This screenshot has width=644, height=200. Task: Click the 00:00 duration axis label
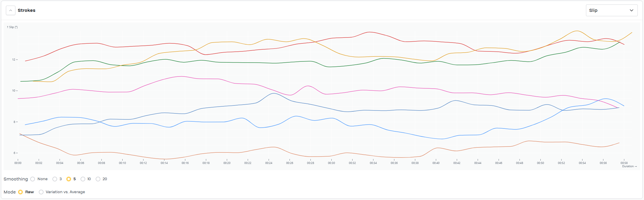[18, 163]
